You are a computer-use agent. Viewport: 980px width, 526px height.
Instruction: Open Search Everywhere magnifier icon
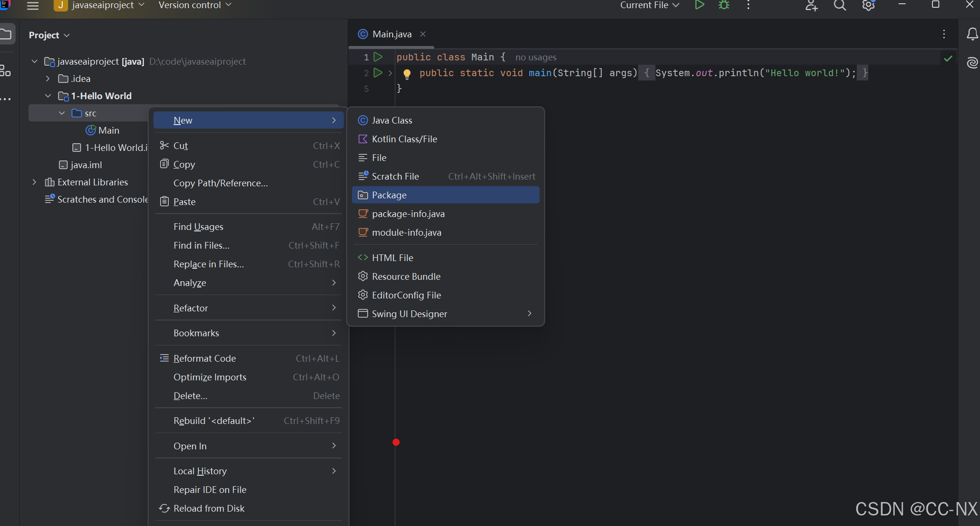pos(840,5)
